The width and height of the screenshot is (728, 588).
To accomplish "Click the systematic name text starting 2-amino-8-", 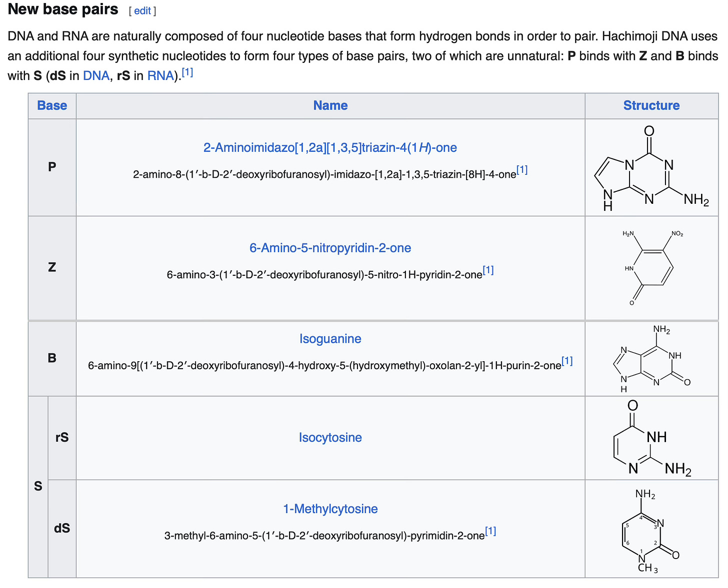I will pos(324,174).
